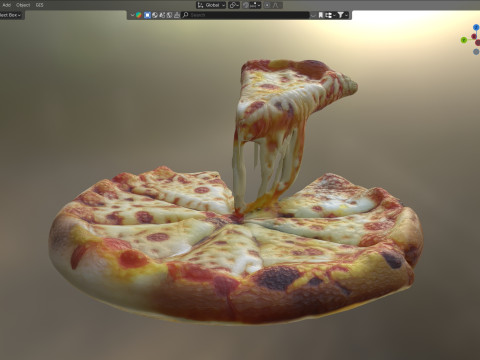This screenshot has width=480, height=360.
Task: Select the grid image filter icon
Action: pyautogui.click(x=169, y=15)
